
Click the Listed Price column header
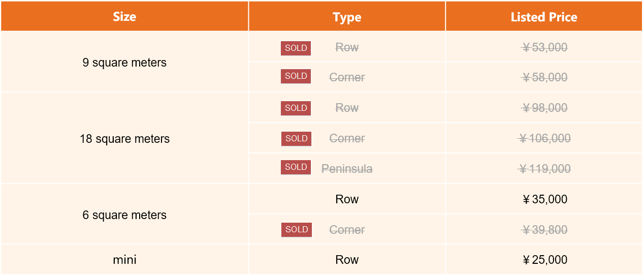click(x=544, y=16)
